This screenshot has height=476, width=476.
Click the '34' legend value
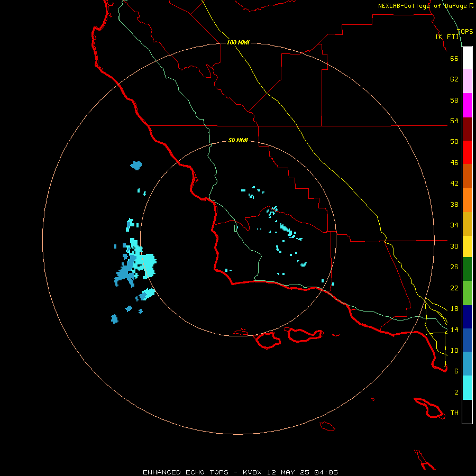(454, 225)
